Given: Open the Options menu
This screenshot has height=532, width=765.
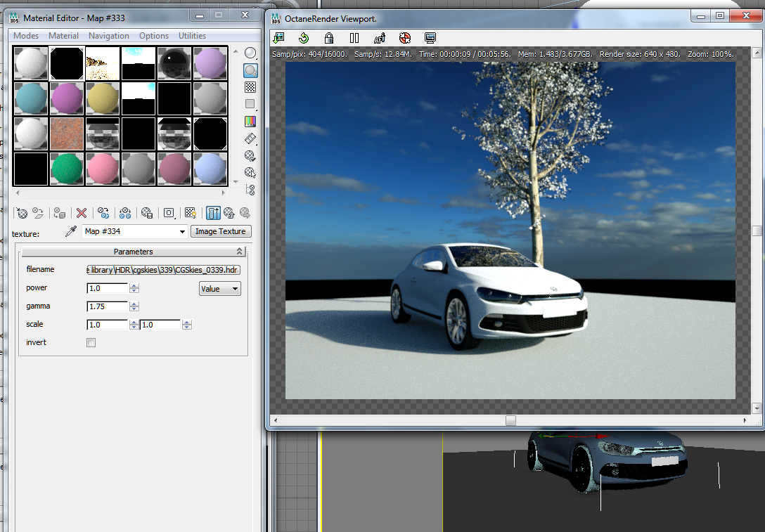Looking at the screenshot, I should click(154, 36).
